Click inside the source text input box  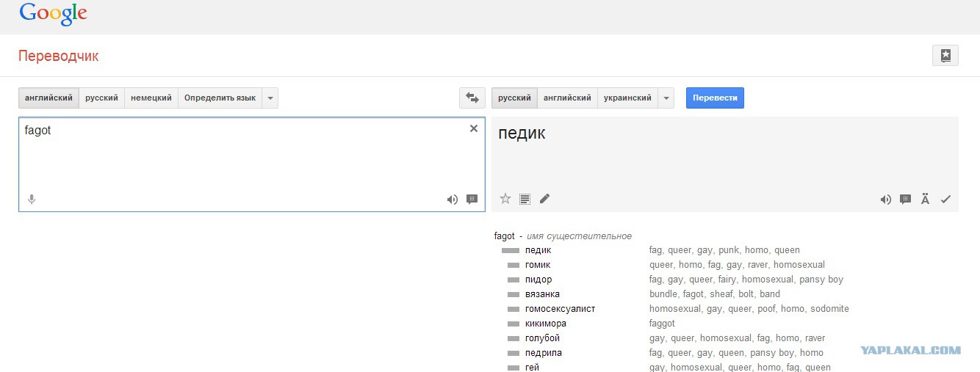tap(252, 164)
